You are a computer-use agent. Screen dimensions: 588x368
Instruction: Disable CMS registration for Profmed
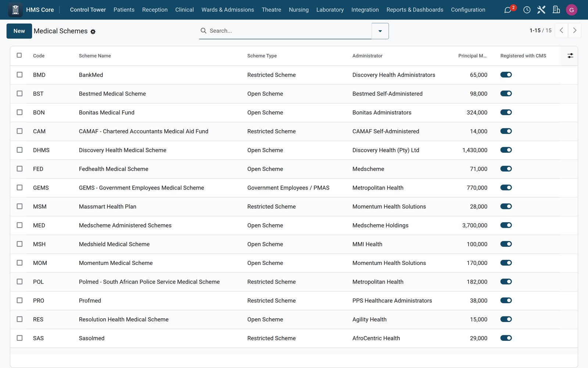[506, 300]
